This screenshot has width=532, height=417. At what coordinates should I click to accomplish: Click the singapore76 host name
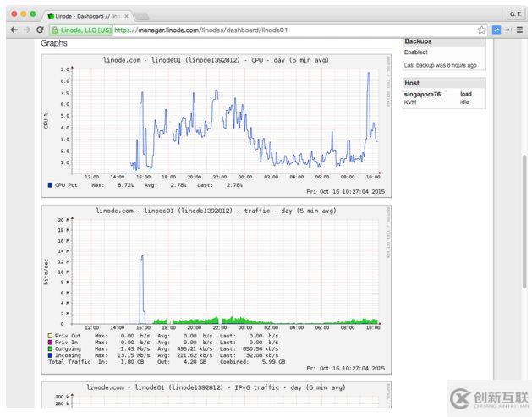422,95
